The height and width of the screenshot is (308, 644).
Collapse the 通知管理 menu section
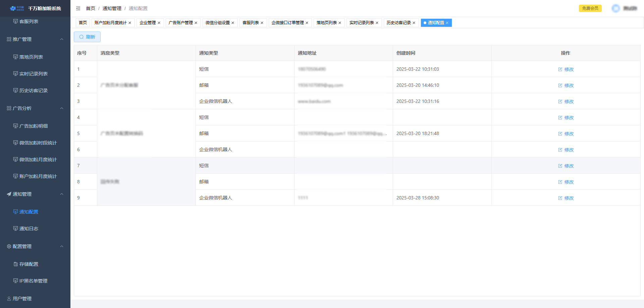(62, 194)
